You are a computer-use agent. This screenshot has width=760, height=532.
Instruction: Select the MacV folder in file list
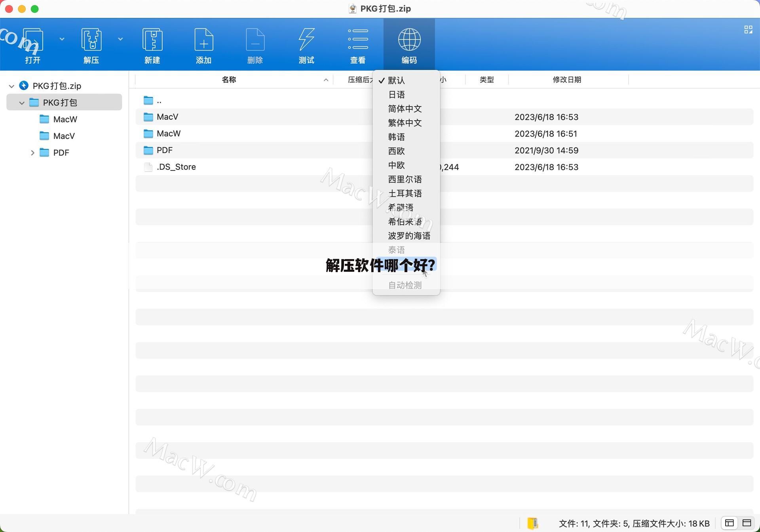[x=444, y=117]
